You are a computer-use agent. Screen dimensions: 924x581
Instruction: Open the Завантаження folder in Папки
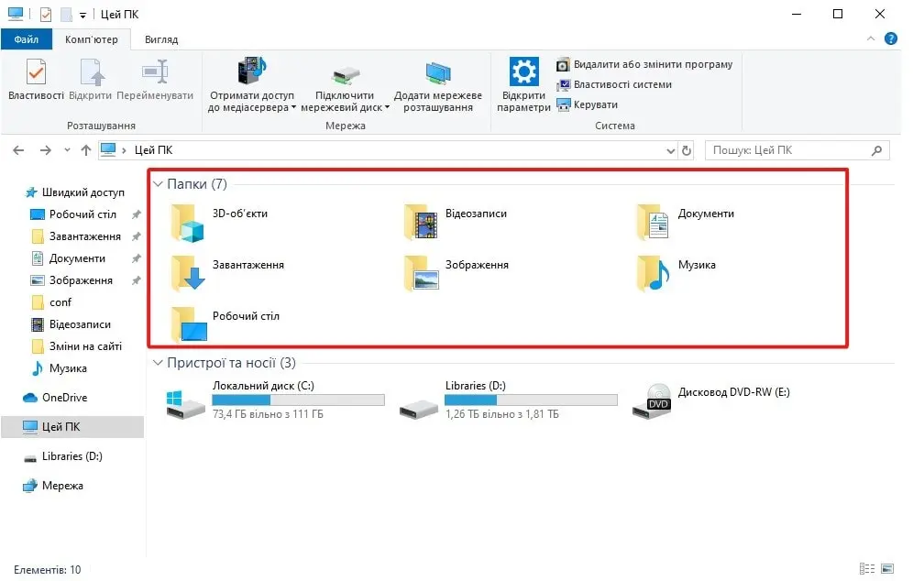point(188,273)
